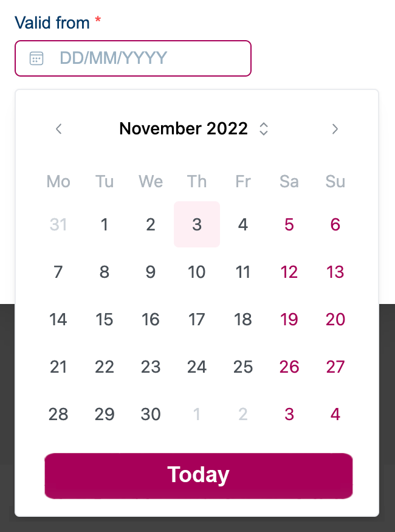Select November 1 in the calendar
Screen dimensions: 395x532
click(x=105, y=224)
